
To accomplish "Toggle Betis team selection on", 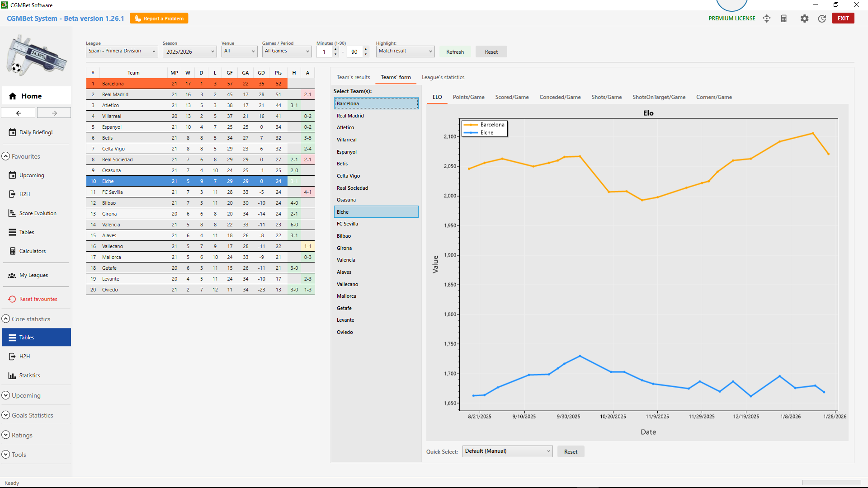I will point(376,164).
